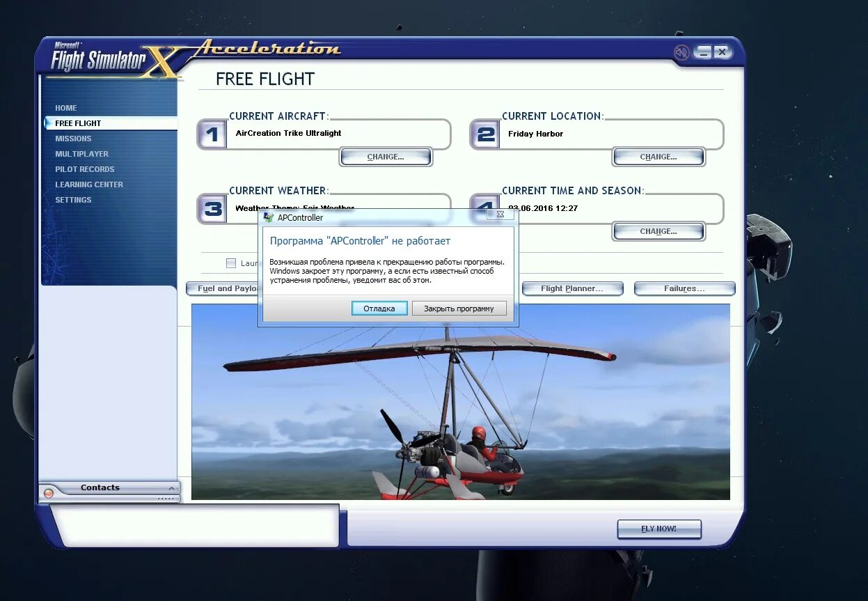Close the Flight Simulator X window
Image resolution: width=868 pixels, height=601 pixels.
[x=722, y=52]
